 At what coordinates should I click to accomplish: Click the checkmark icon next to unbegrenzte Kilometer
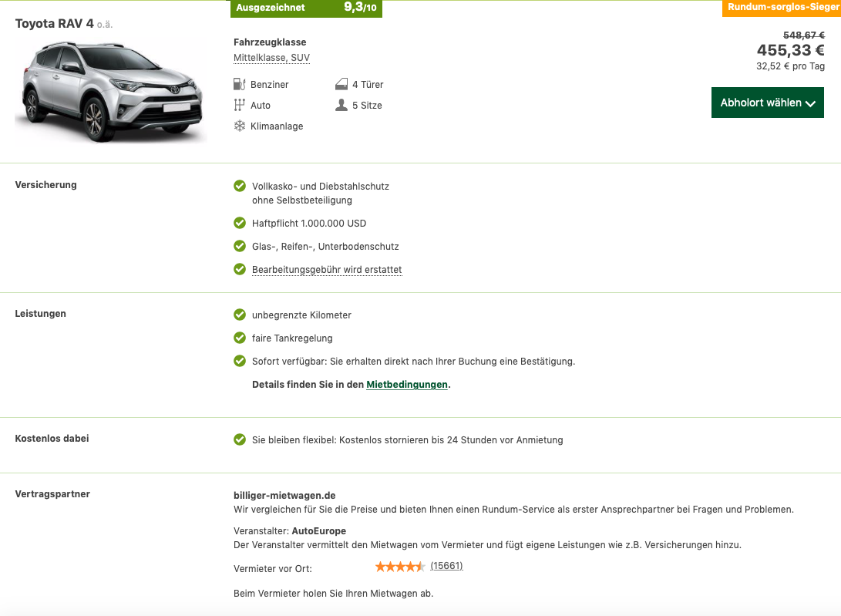(x=240, y=315)
